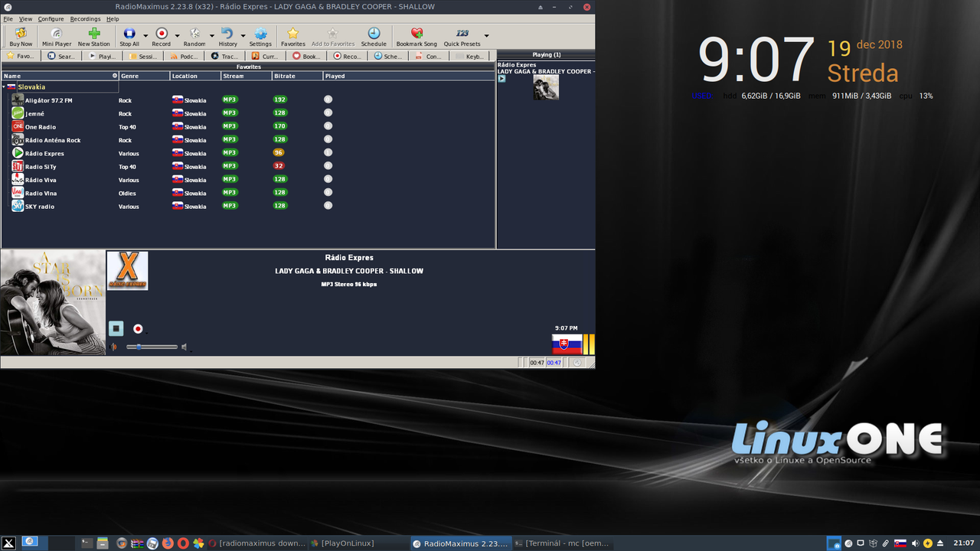
Task: Open the Random dropdown arrow
Action: click(x=212, y=36)
